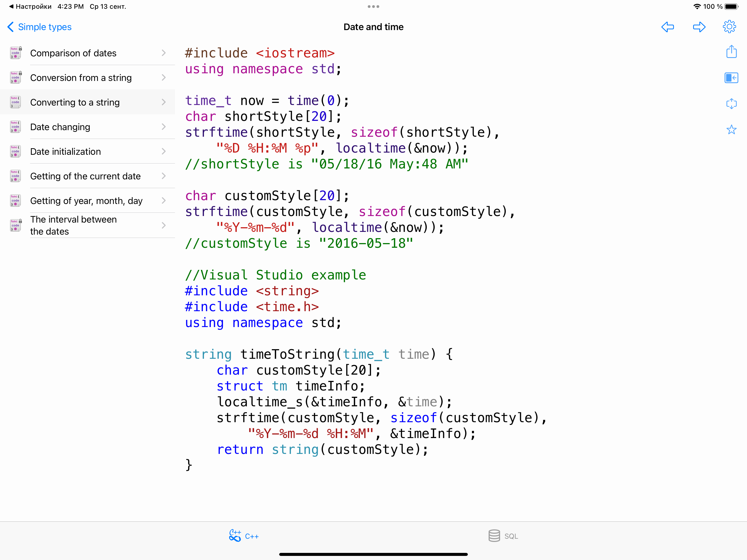Viewport: 747px width, 560px height.
Task: Open Date initialization topic
Action: pos(87,152)
